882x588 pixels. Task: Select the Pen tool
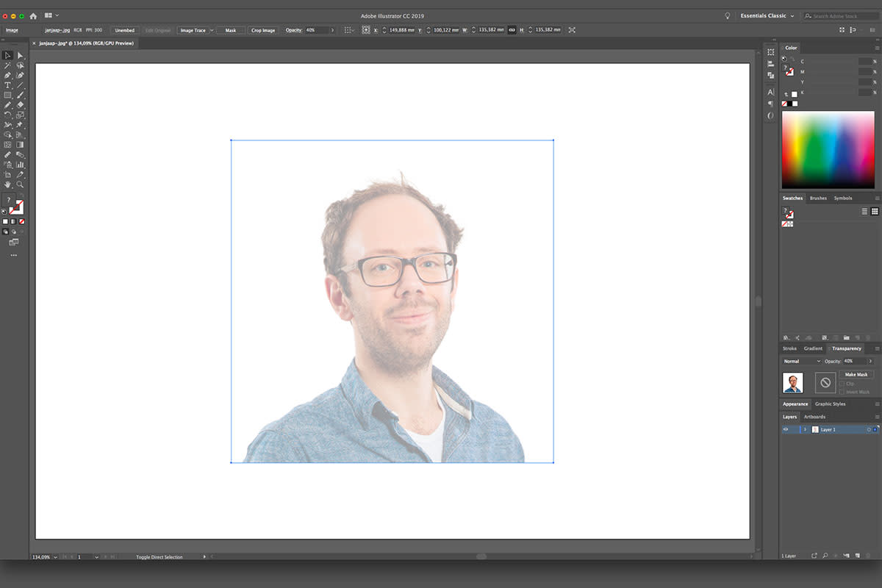tap(7, 75)
